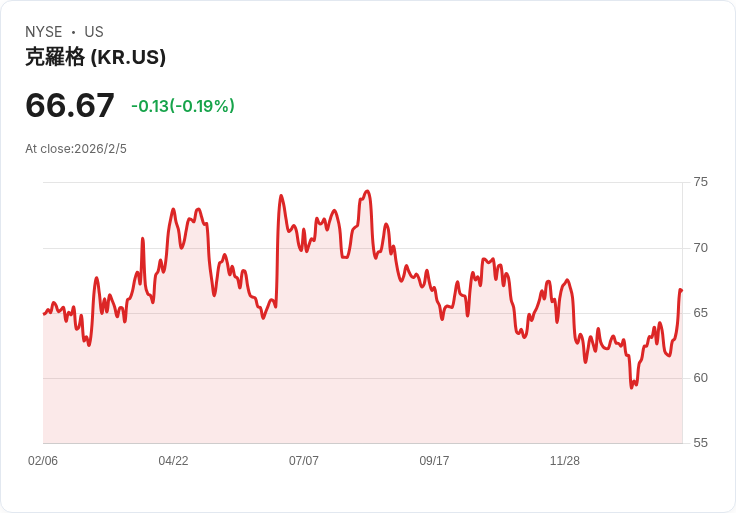Select the 02/06 date on the x-axis
Screen dimensions: 736x513
(x=43, y=461)
